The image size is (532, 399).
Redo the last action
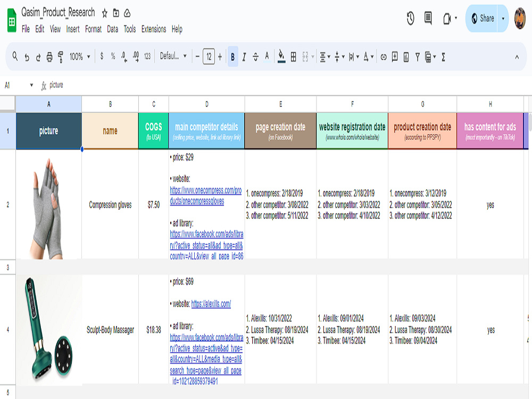pyautogui.click(x=38, y=57)
